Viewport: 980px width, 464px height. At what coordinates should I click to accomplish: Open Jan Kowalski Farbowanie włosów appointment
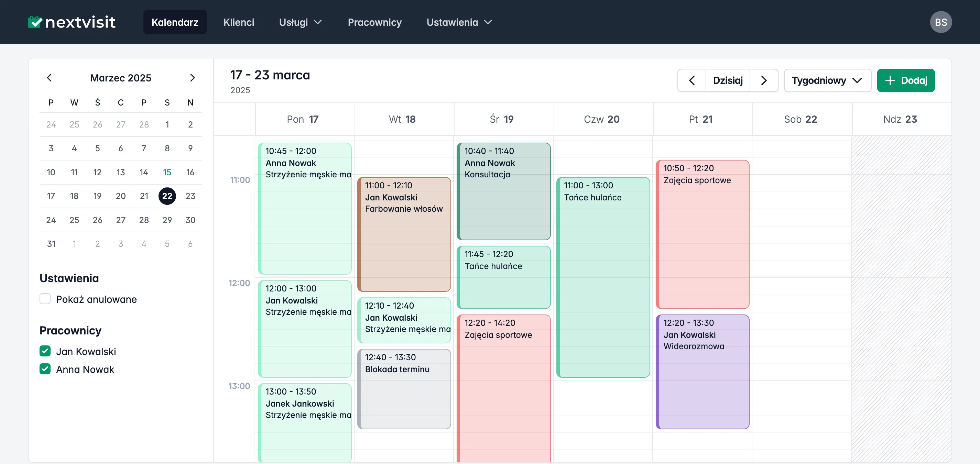[404, 234]
